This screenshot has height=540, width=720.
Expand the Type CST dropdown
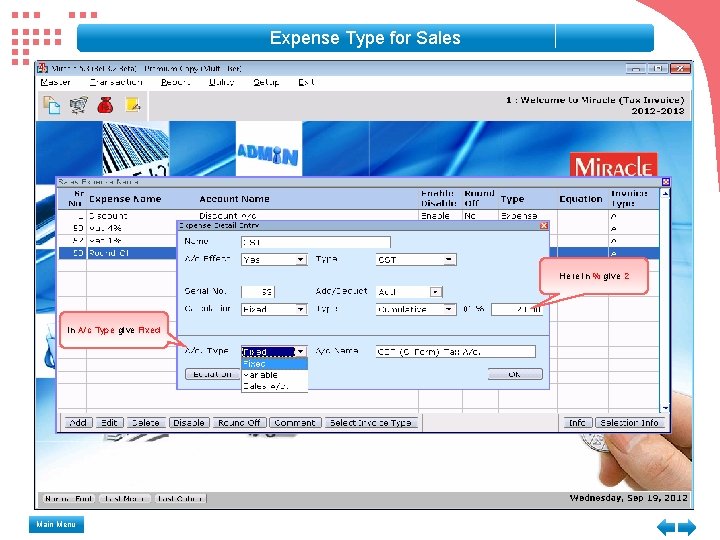point(449,259)
